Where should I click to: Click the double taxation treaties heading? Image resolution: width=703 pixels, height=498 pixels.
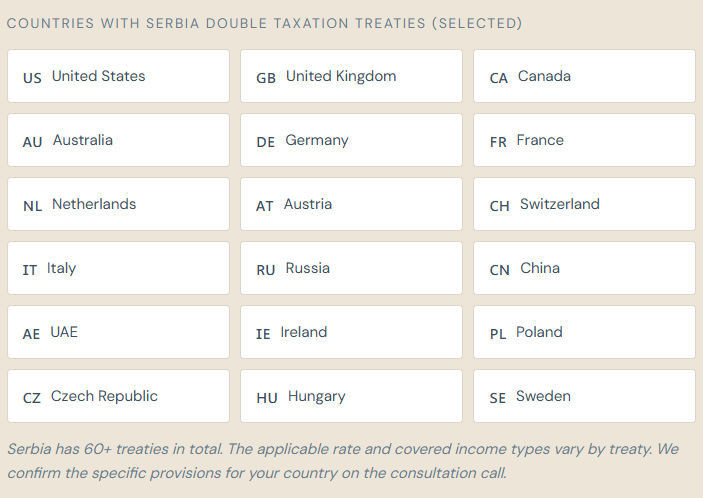click(x=264, y=23)
